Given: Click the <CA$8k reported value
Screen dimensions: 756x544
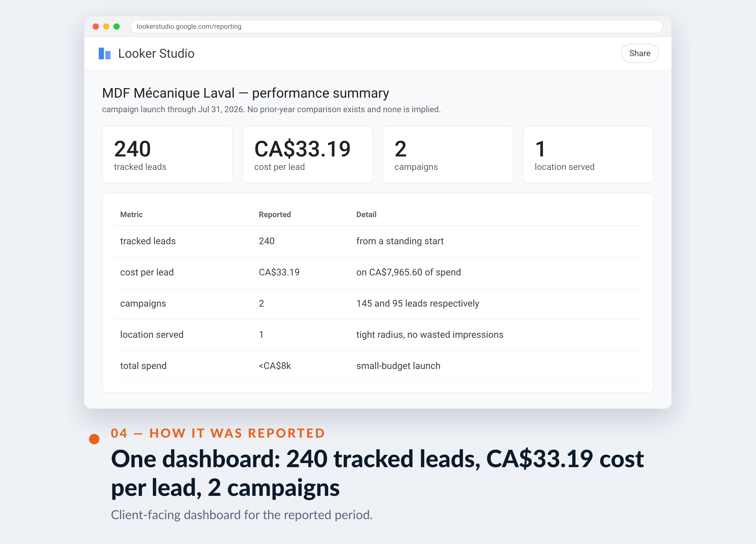Looking at the screenshot, I should (x=275, y=366).
